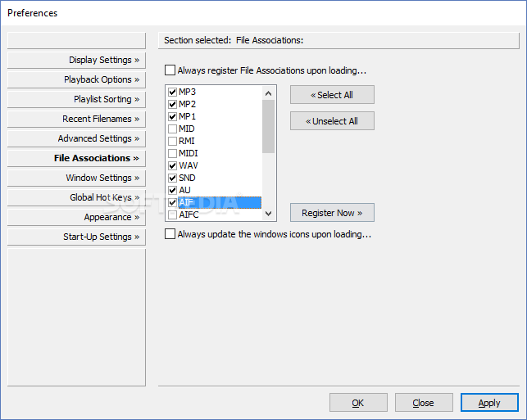Image resolution: width=527 pixels, height=420 pixels.
Task: Click the file list scroll down arrow
Action: pos(268,214)
